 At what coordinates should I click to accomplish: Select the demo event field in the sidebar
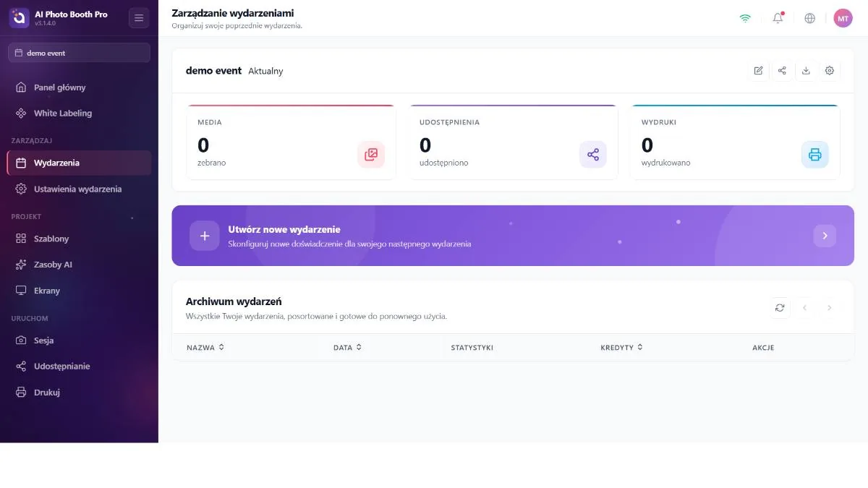click(79, 53)
